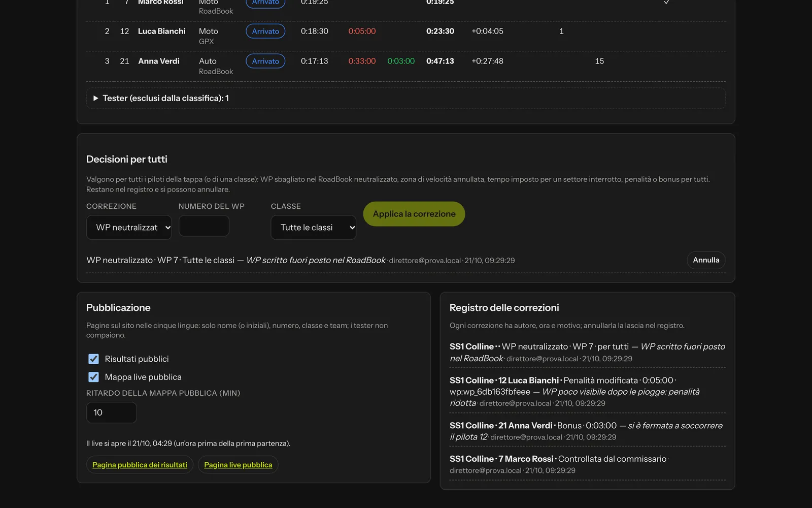
Task: Open the Correzione dropdown
Action: point(129,228)
